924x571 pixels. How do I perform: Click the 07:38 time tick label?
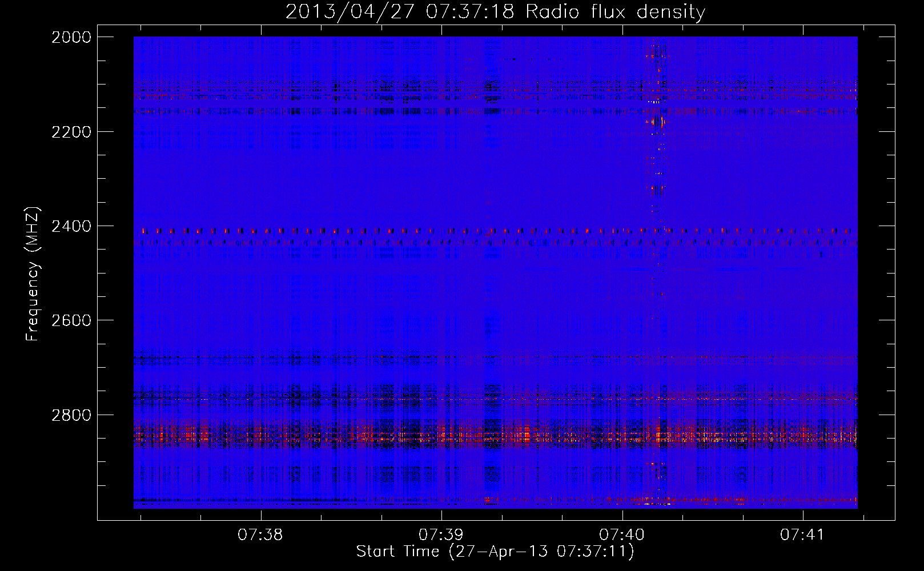pos(260,535)
